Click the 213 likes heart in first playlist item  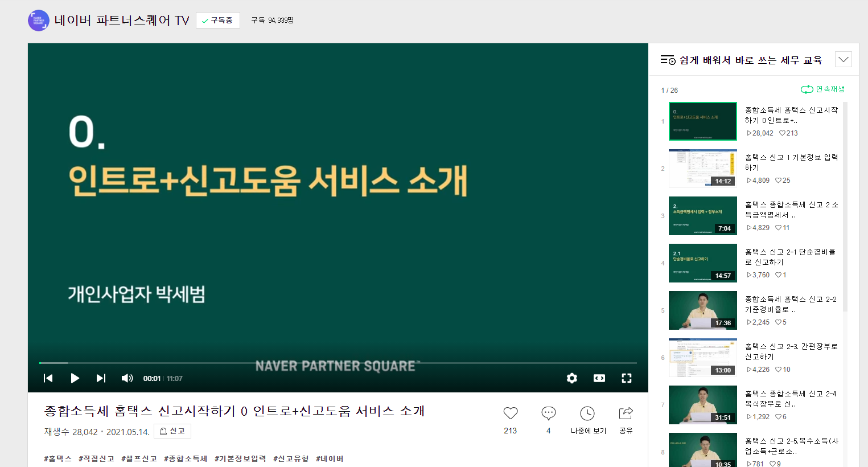tap(782, 133)
